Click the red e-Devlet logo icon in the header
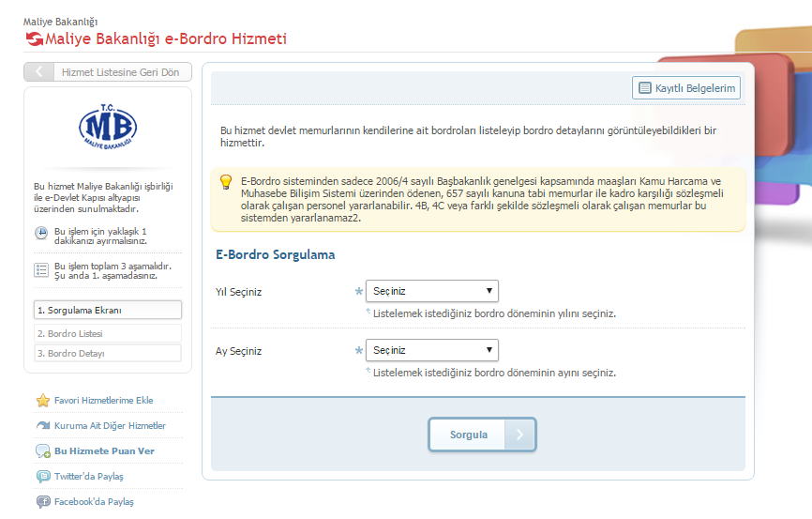The image size is (812, 519). coord(35,38)
